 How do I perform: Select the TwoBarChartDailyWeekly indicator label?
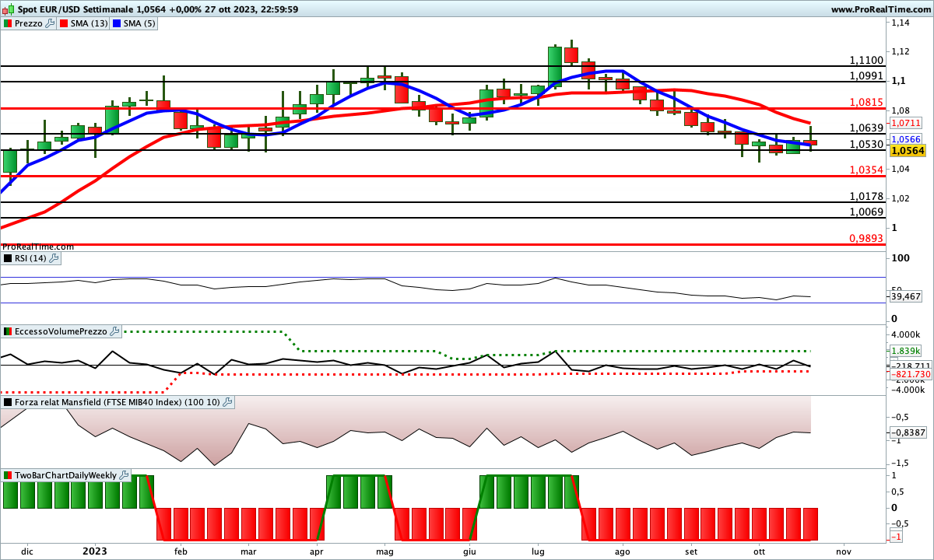pyautogui.click(x=66, y=474)
